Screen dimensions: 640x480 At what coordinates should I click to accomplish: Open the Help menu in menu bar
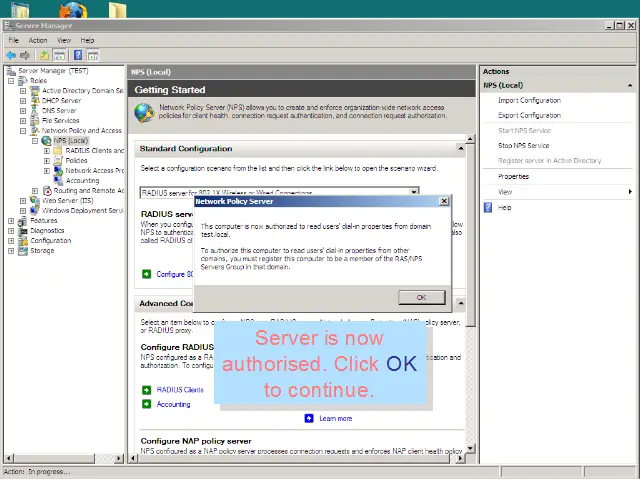(x=87, y=40)
